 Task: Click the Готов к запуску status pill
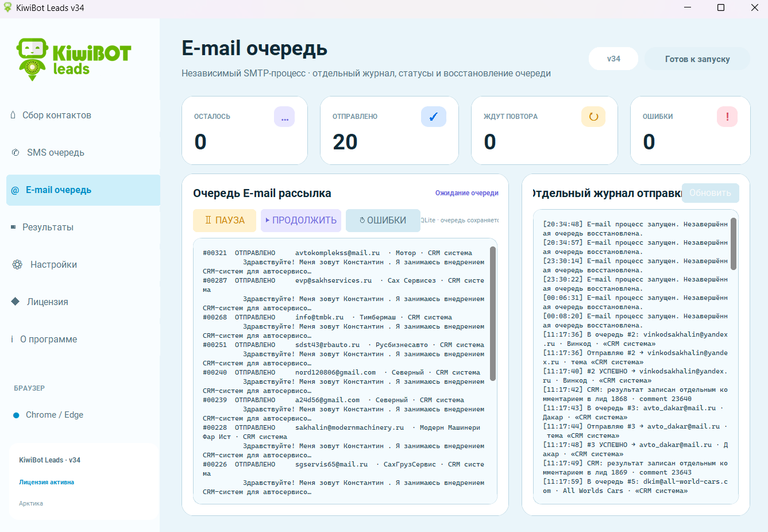coord(697,59)
